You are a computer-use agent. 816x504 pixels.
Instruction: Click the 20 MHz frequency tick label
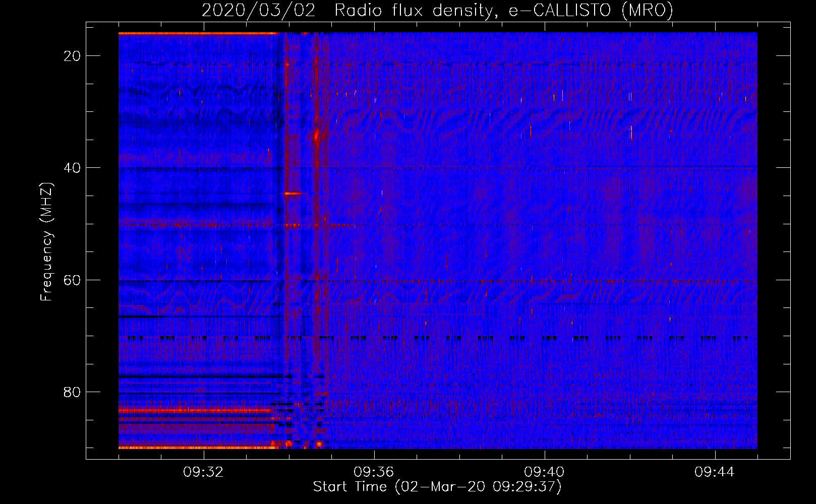[73, 56]
